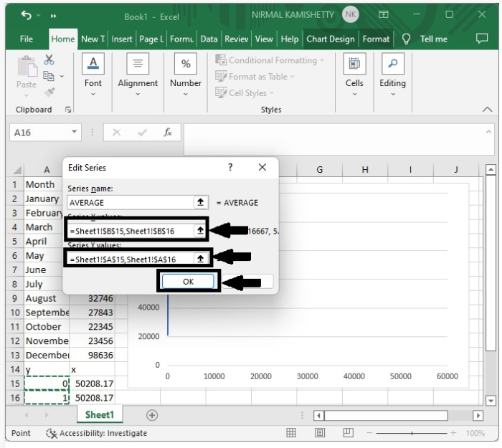Expand the Quick Access Toolbar overflow chevrons
This screenshot has width=502, height=448.
[x=54, y=16]
